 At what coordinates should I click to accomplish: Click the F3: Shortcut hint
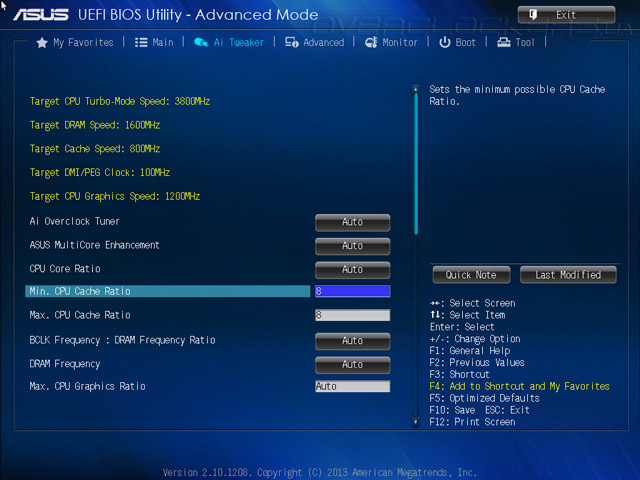[459, 375]
